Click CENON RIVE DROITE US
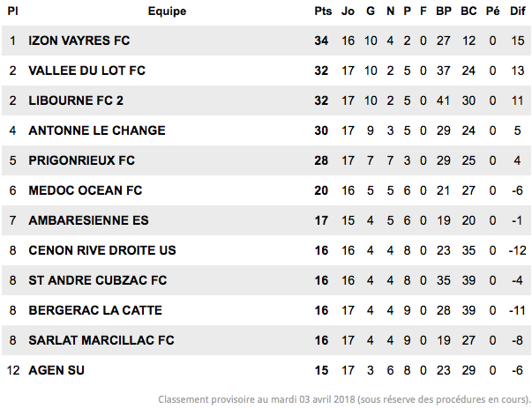The image size is (532, 409). coord(102,250)
